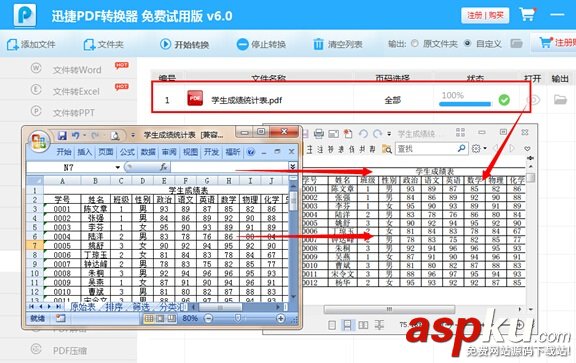Click Excel page layout view button
The image size is (576, 363).
160,319
